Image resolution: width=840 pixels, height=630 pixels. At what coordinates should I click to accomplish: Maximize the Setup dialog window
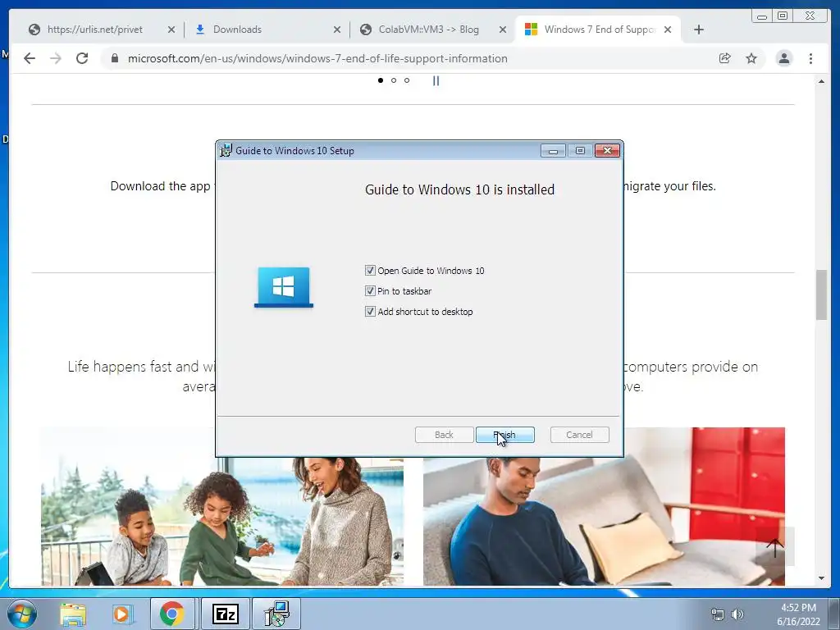pyautogui.click(x=580, y=151)
